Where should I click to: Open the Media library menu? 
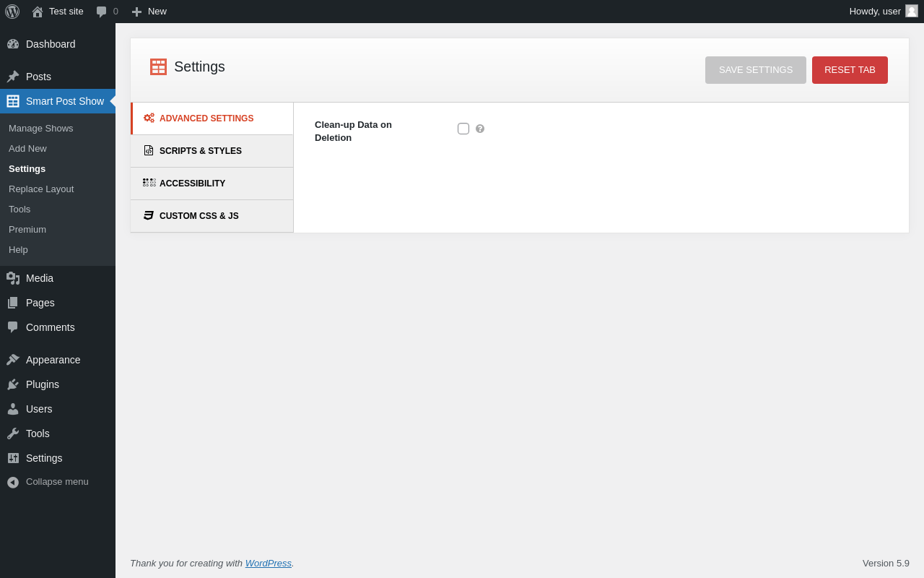coord(40,278)
